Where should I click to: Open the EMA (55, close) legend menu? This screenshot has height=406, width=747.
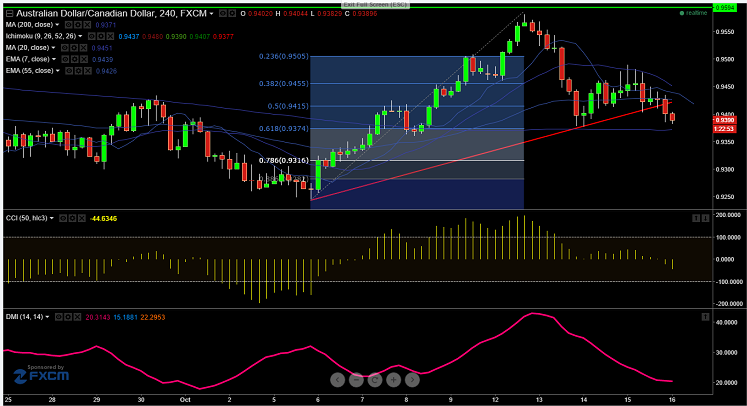(x=58, y=71)
